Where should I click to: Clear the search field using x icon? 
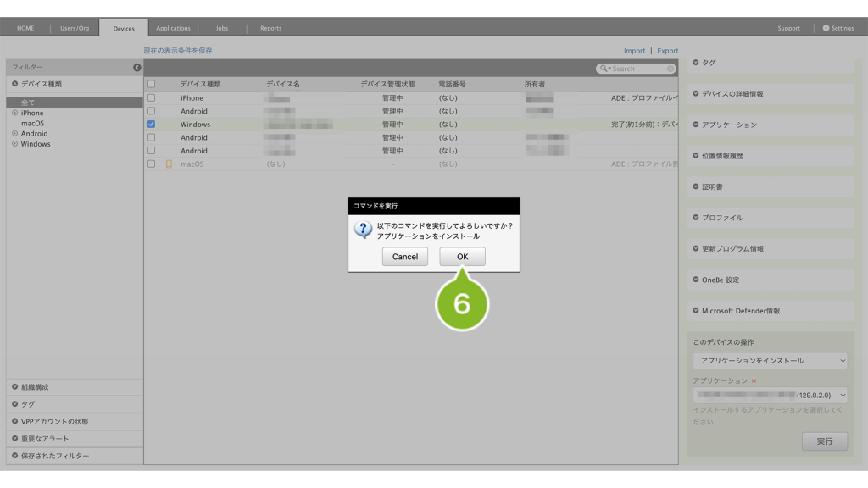[670, 69]
